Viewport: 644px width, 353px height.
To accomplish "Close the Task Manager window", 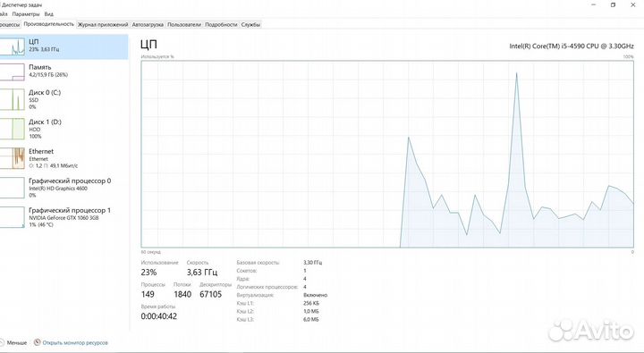I will (633, 5).
